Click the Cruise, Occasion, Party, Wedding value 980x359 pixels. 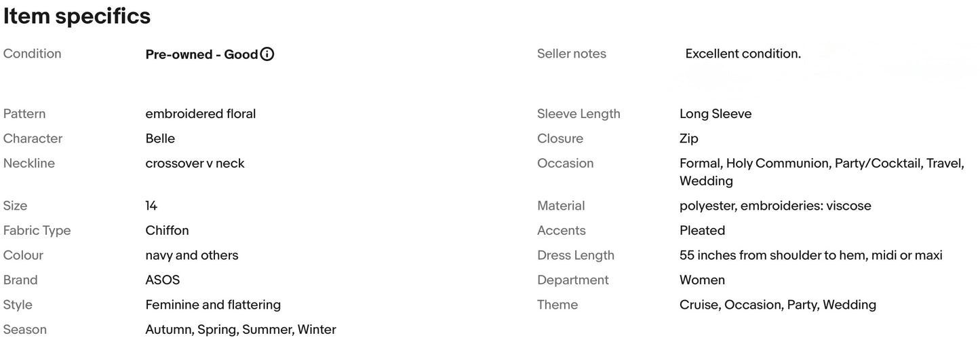[777, 305]
